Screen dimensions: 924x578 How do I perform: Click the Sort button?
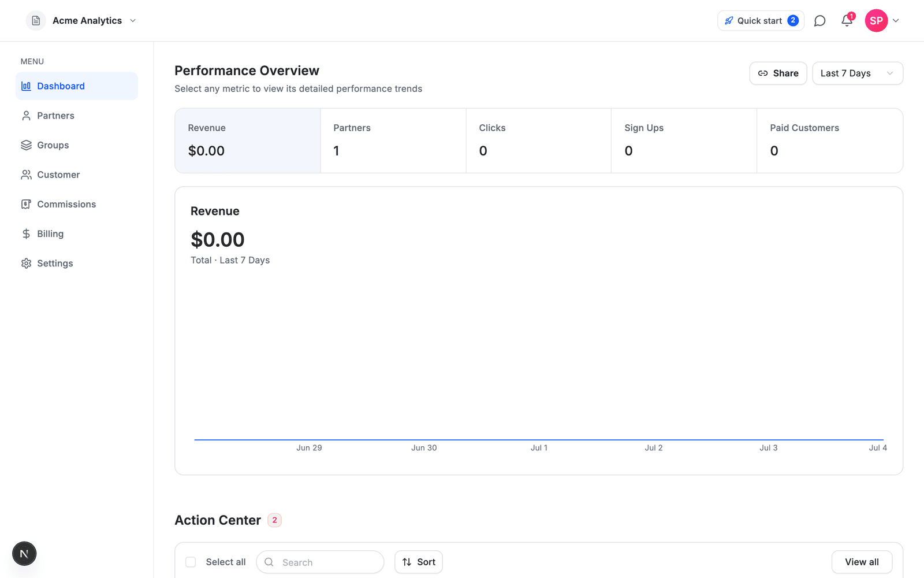pyautogui.click(x=419, y=562)
